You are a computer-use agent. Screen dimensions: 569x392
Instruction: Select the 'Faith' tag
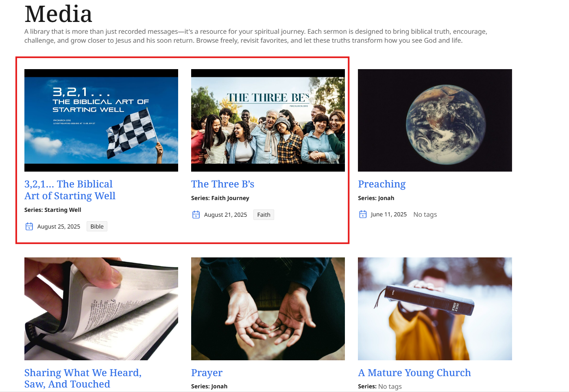click(264, 215)
